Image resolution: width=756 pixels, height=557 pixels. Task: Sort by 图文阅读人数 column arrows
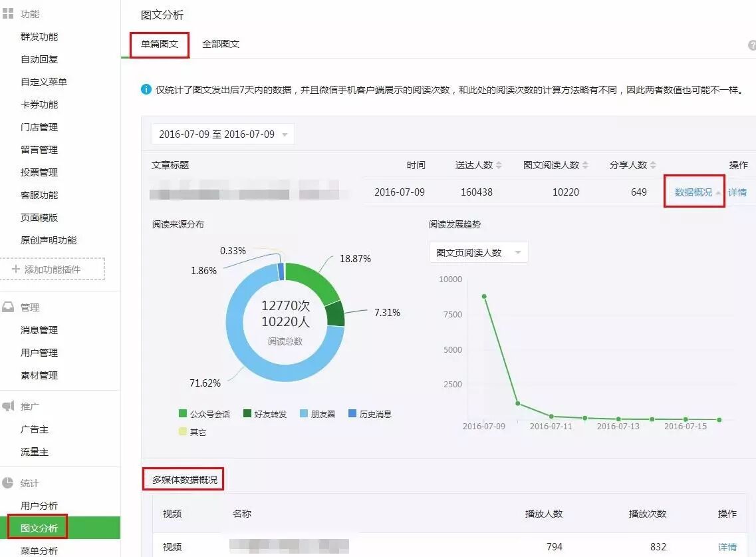584,165
